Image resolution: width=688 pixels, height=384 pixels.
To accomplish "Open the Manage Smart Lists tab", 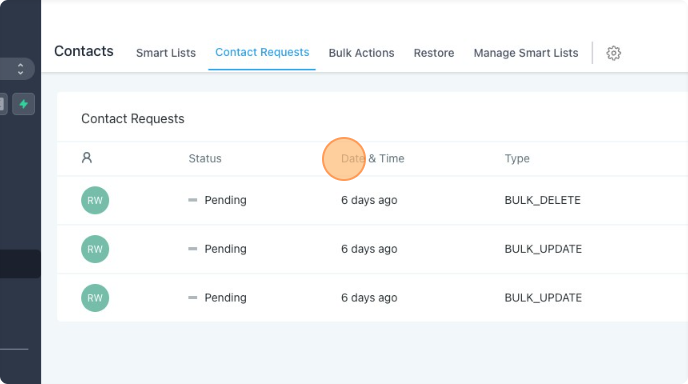I will [x=526, y=53].
